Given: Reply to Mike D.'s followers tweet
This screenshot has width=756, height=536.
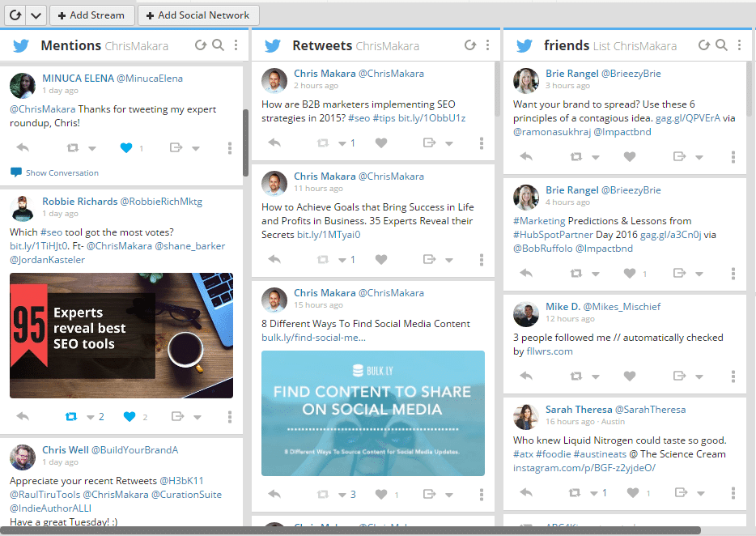Looking at the screenshot, I should point(526,376).
